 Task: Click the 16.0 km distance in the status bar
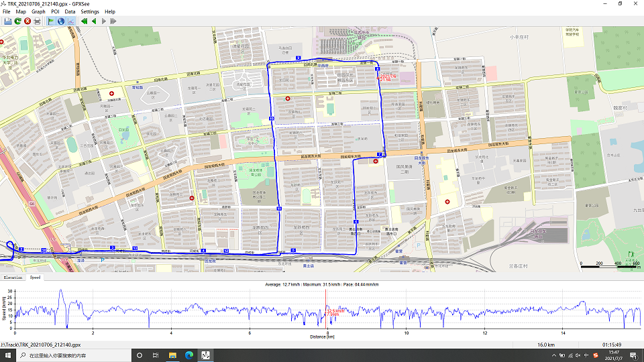pyautogui.click(x=546, y=345)
